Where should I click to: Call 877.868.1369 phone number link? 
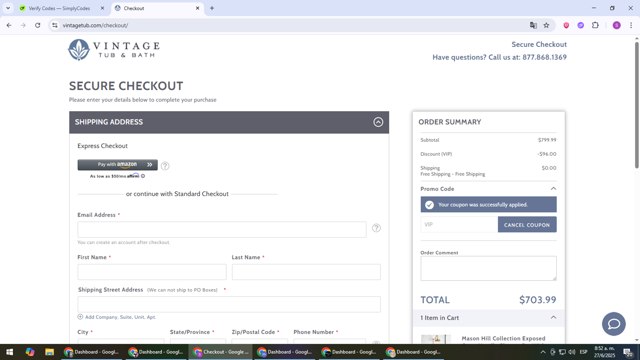click(x=544, y=57)
